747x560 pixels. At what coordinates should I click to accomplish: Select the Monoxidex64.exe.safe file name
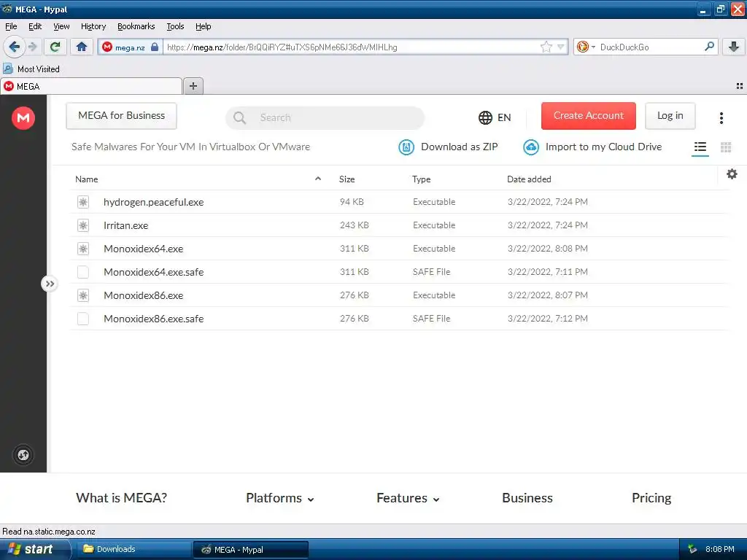pos(153,272)
